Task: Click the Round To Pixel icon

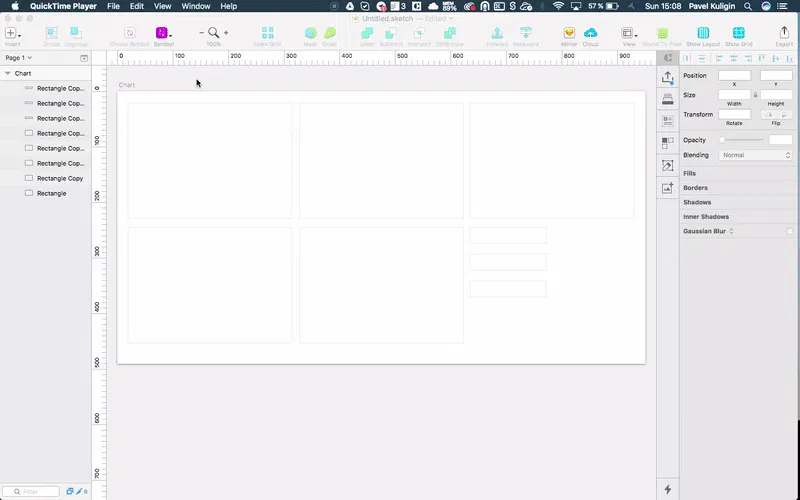Action: [662, 33]
